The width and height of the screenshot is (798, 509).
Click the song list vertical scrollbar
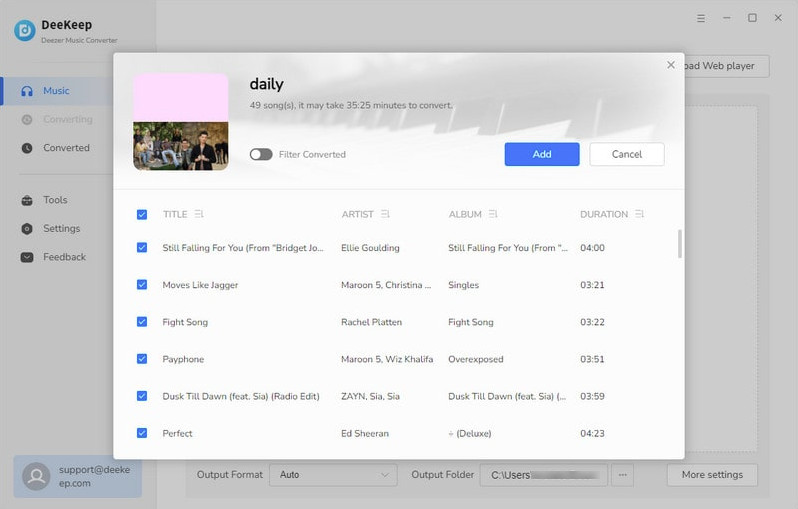click(x=679, y=244)
